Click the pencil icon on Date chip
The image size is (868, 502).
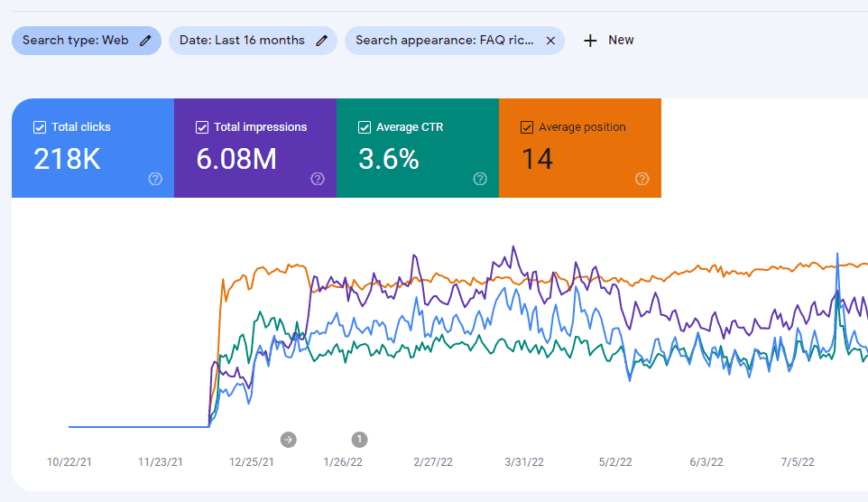[321, 41]
